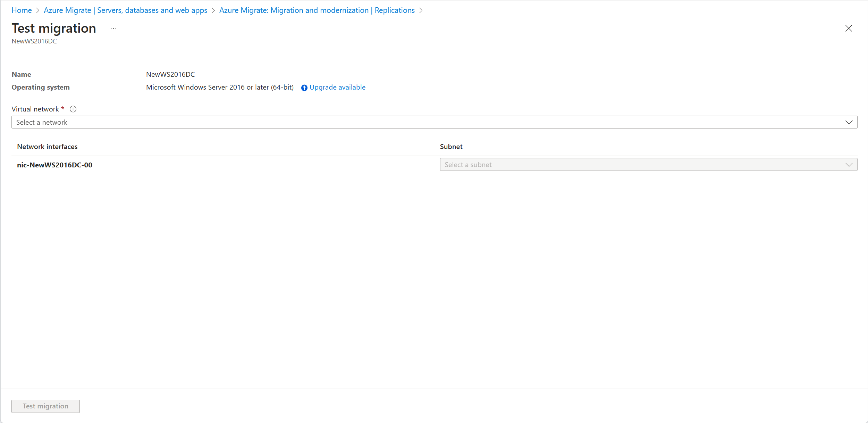Screen dimensions: 868x423
Task: Click the Upgrade available link
Action: (x=338, y=87)
